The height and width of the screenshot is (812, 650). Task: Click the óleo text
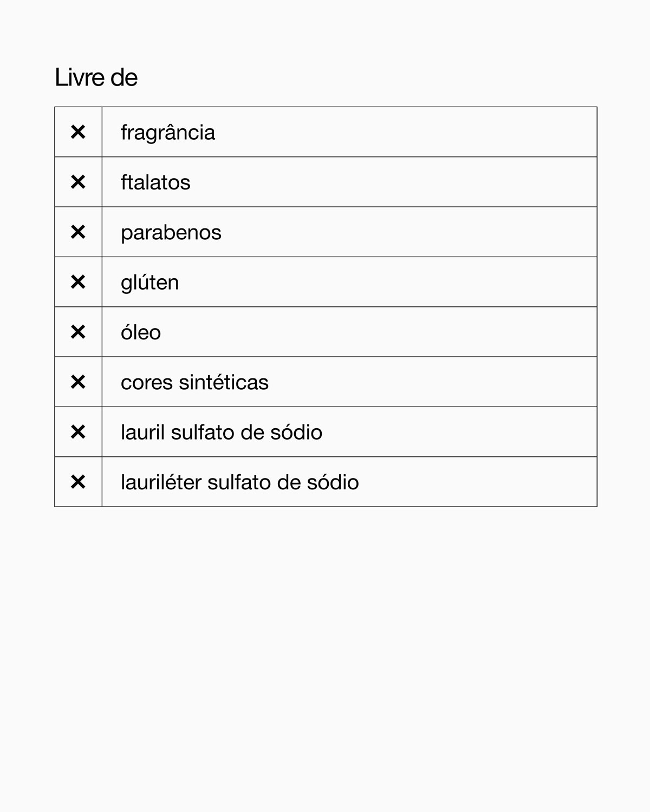pyautogui.click(x=141, y=332)
